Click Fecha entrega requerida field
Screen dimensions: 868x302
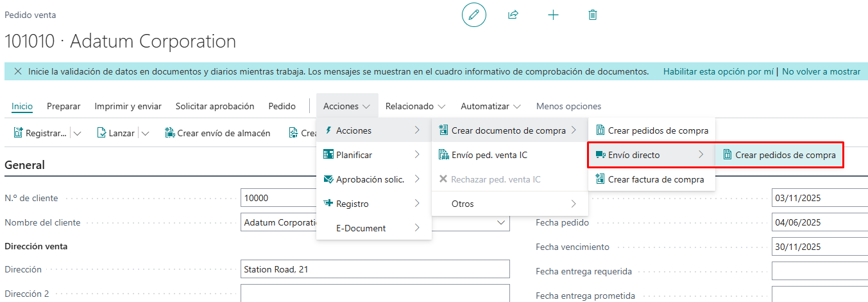click(x=820, y=271)
